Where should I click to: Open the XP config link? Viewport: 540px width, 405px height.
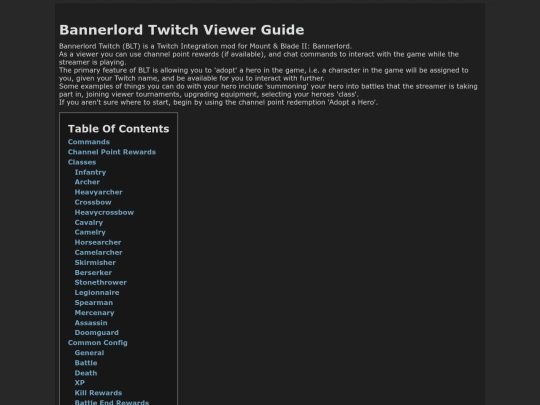click(x=80, y=383)
